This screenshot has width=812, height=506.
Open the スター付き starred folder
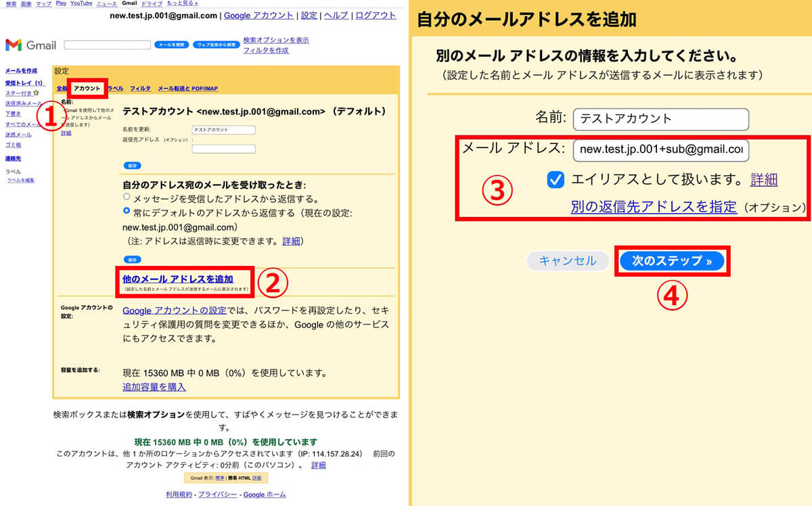click(19, 93)
